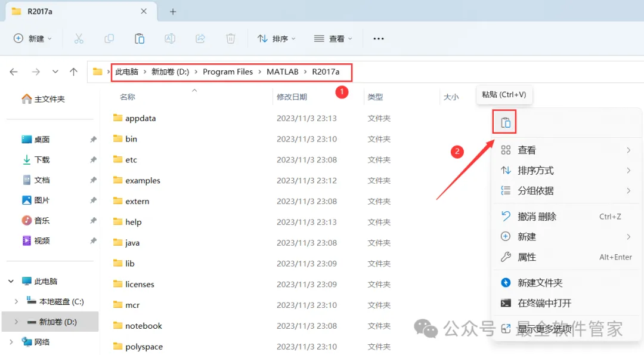Click the Music icon in sidebar

[27, 220]
